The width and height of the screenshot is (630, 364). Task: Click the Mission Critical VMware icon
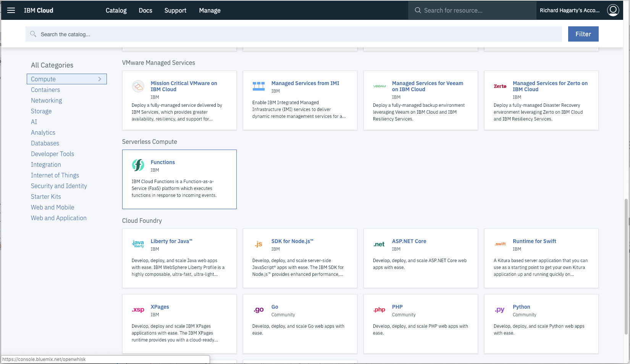(138, 86)
